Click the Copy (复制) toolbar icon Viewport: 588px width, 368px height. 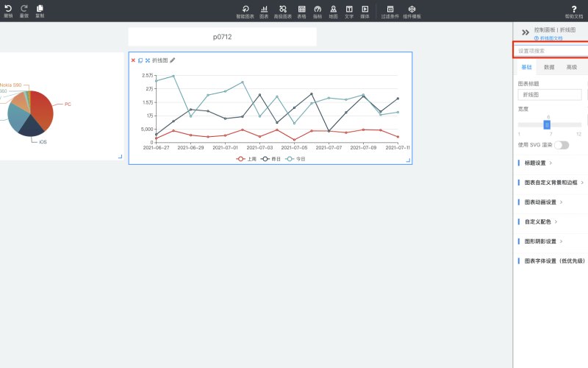point(40,11)
